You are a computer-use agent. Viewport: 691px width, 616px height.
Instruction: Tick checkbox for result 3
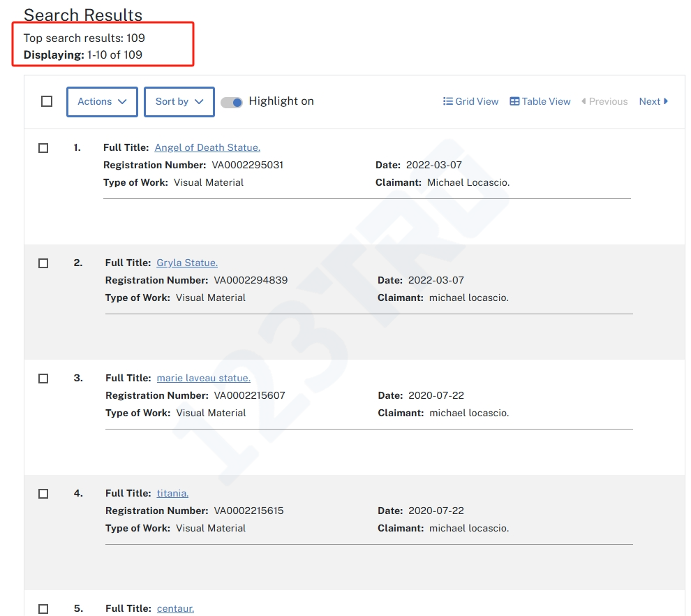pyautogui.click(x=43, y=379)
